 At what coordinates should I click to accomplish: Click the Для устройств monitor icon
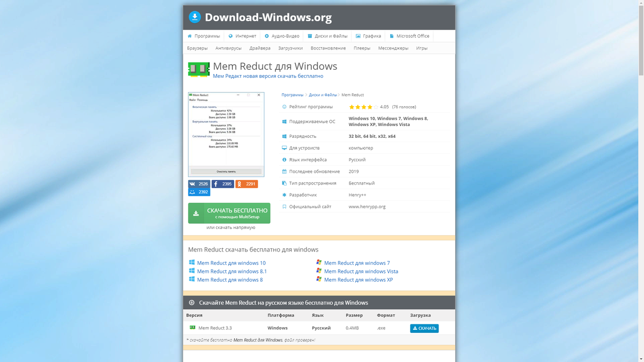284,148
